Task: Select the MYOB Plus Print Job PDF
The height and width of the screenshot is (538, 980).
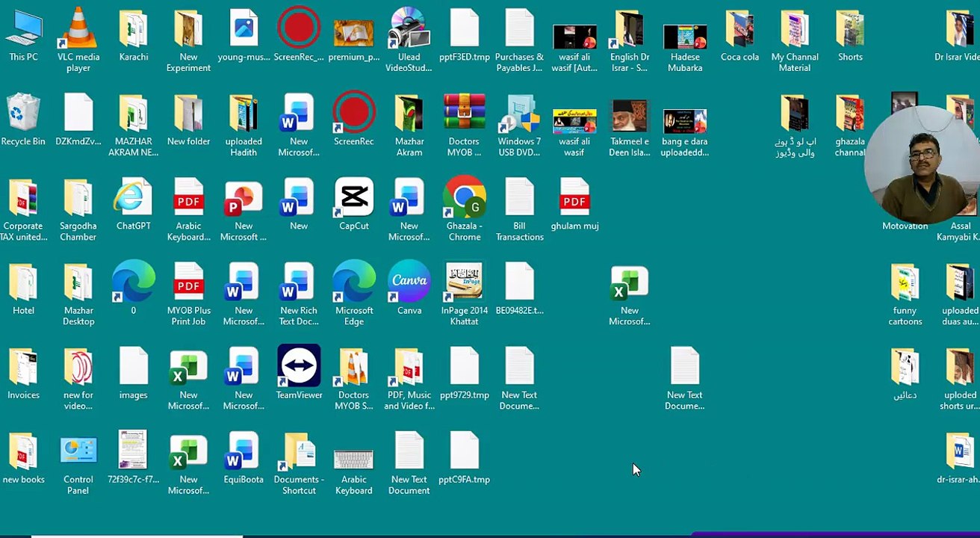Action: [x=188, y=294]
